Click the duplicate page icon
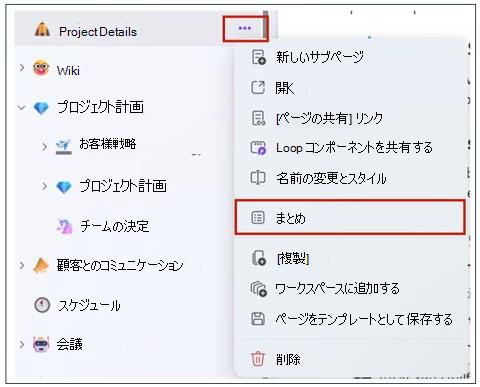The width and height of the screenshot is (480, 387). click(259, 258)
